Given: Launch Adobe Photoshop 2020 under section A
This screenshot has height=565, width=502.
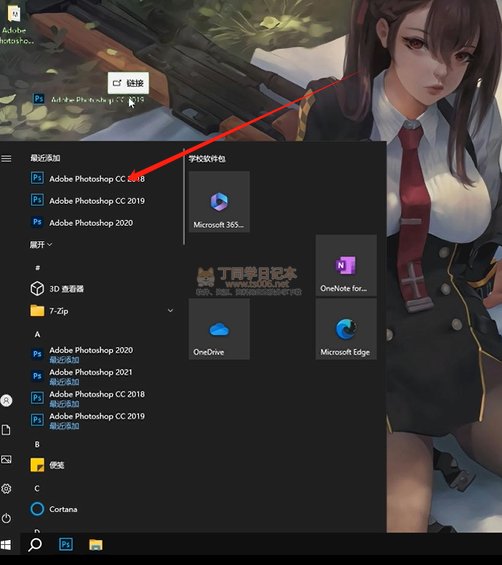Looking at the screenshot, I should coord(82,354).
